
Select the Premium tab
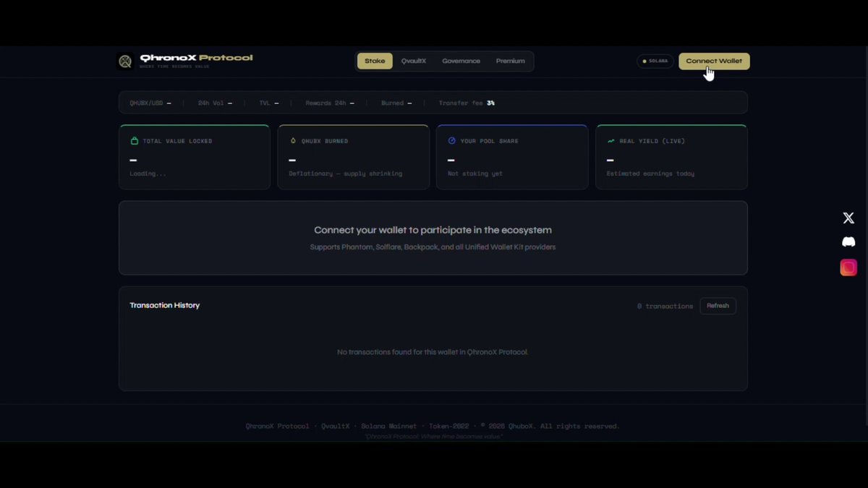pos(511,61)
